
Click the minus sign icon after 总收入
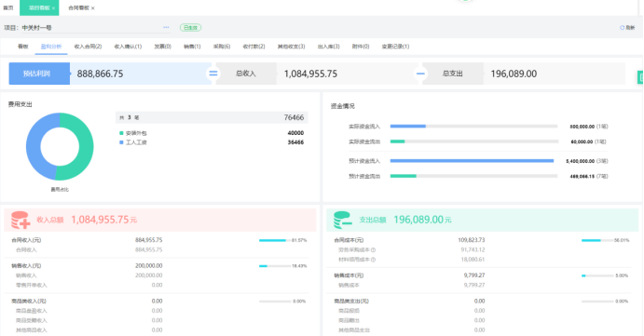420,74
